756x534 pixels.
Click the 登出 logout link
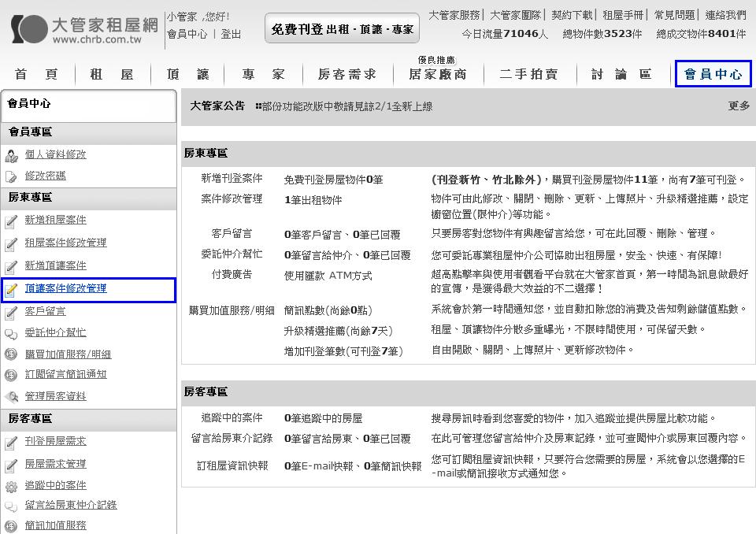231,34
